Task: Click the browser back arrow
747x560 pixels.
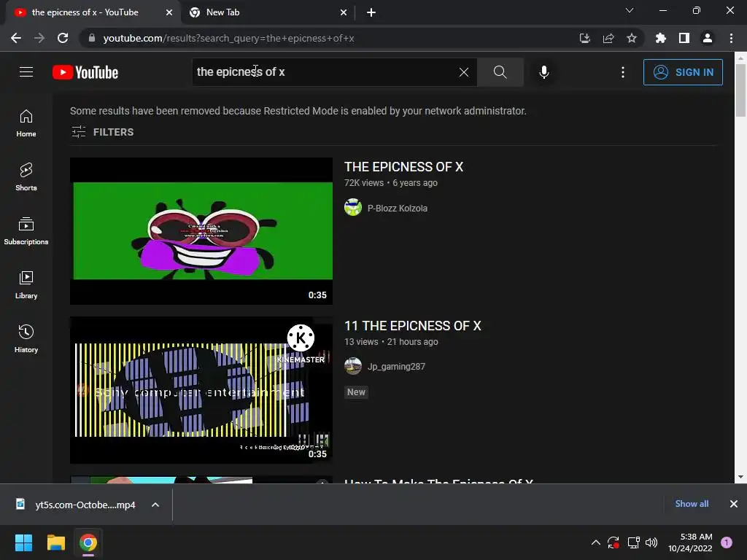Action: coord(16,38)
